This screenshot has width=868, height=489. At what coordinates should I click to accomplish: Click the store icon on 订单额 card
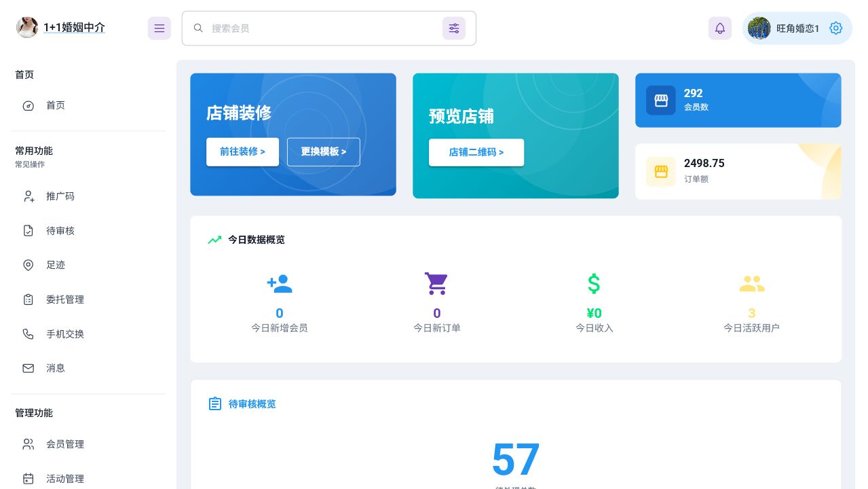point(661,172)
